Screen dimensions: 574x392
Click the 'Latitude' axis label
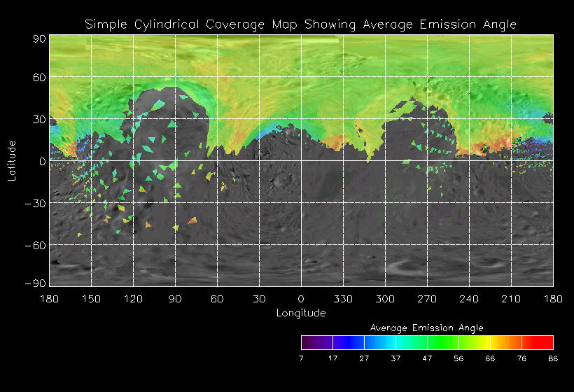[x=11, y=160]
